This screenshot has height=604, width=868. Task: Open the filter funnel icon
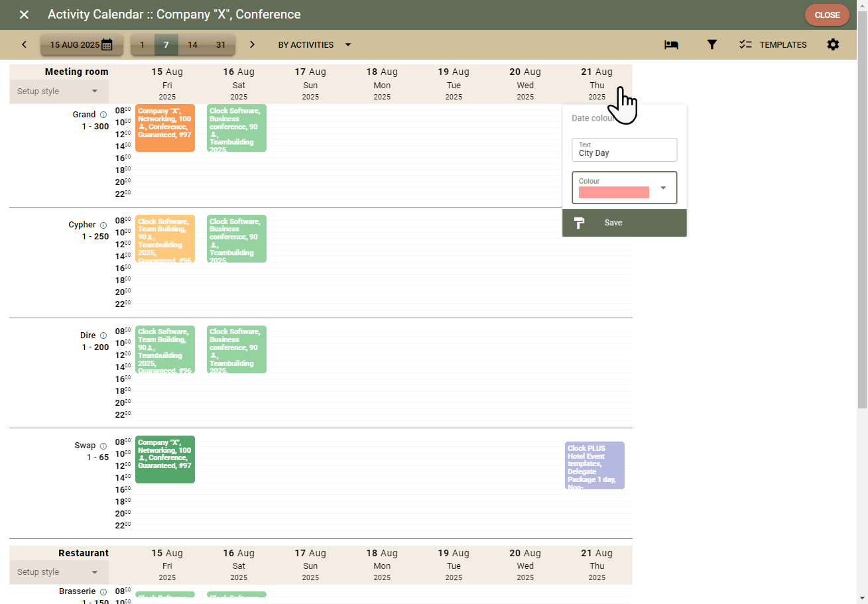[x=712, y=44]
